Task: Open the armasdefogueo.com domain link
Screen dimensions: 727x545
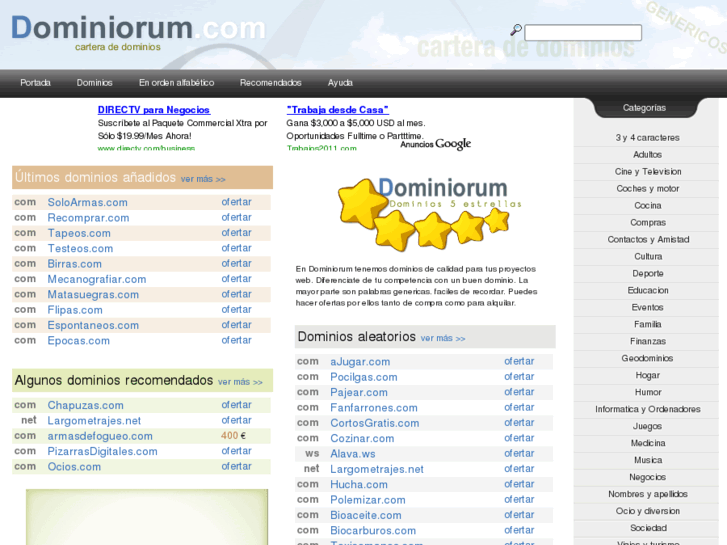Action: [100, 436]
